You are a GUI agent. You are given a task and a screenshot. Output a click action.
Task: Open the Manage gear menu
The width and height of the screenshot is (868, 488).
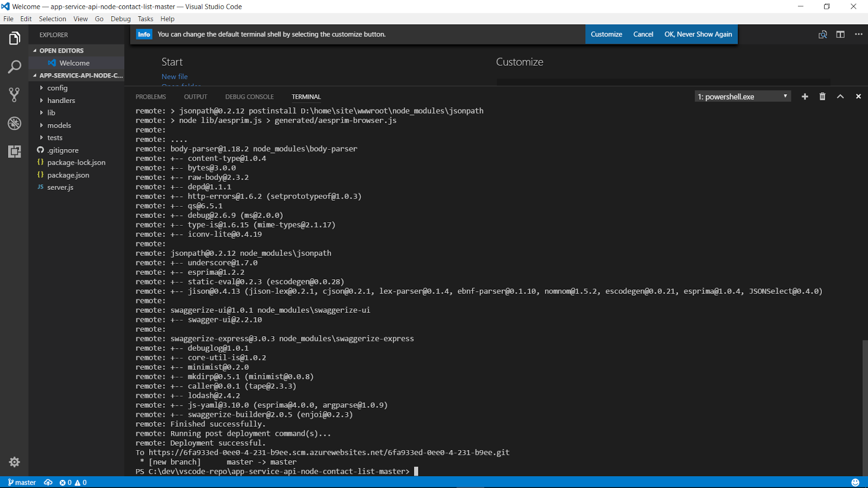coord(15,462)
